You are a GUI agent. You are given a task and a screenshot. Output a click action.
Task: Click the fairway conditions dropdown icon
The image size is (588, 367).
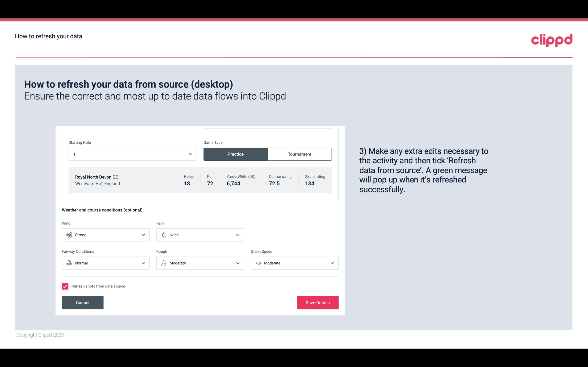pos(144,263)
